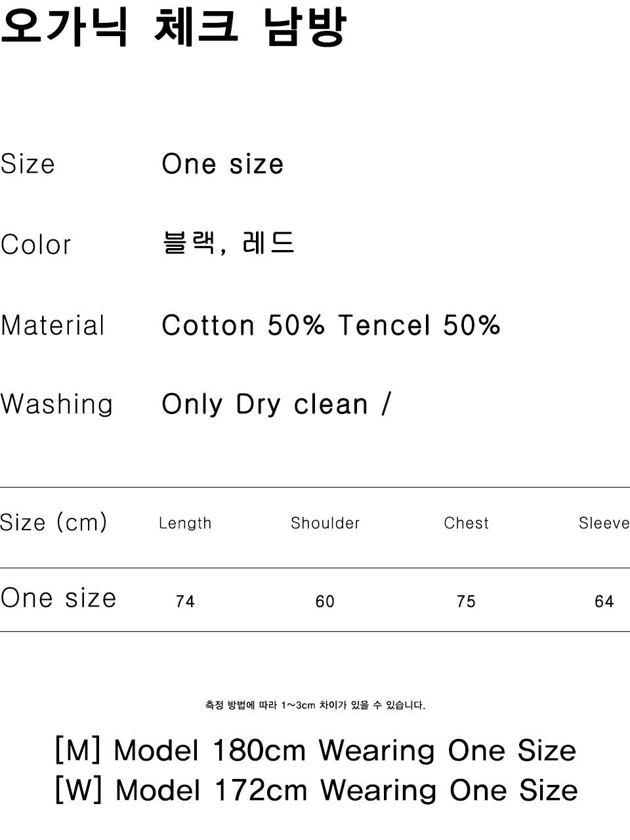Select the One size value text

click(222, 164)
